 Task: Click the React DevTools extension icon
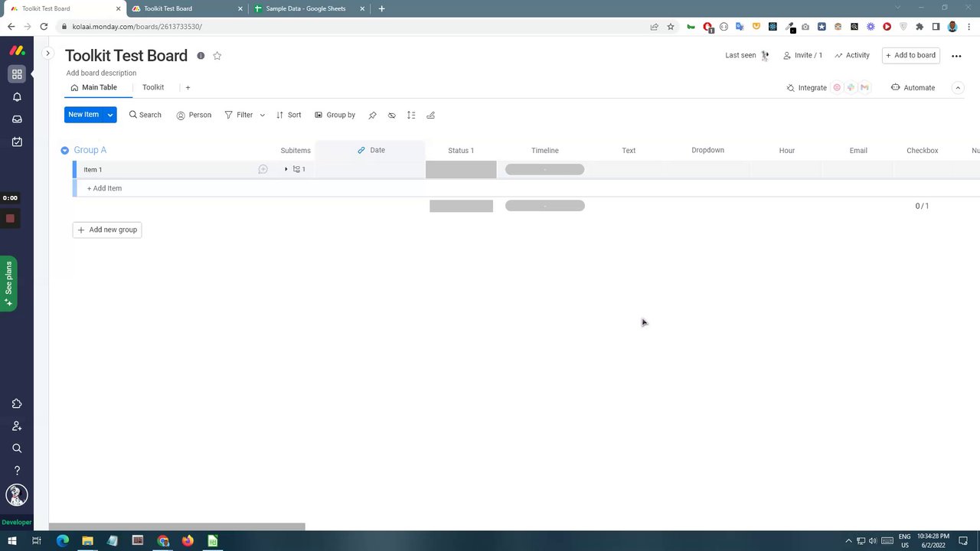(773, 27)
